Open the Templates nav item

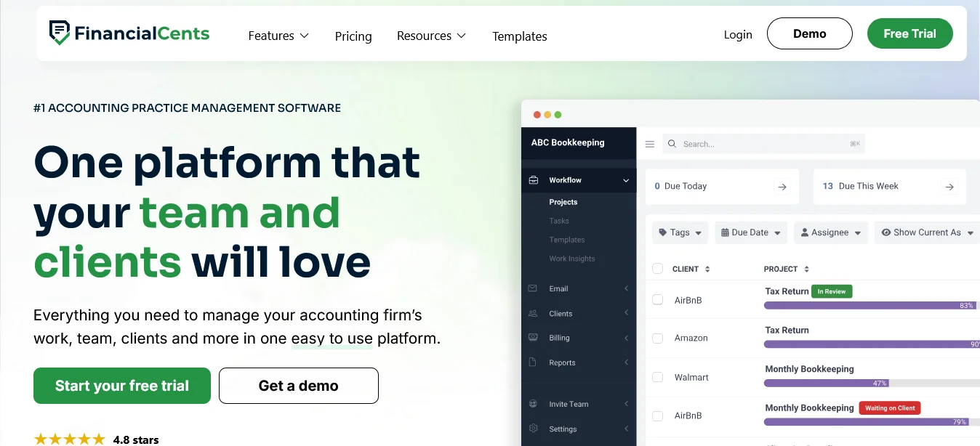pos(520,36)
